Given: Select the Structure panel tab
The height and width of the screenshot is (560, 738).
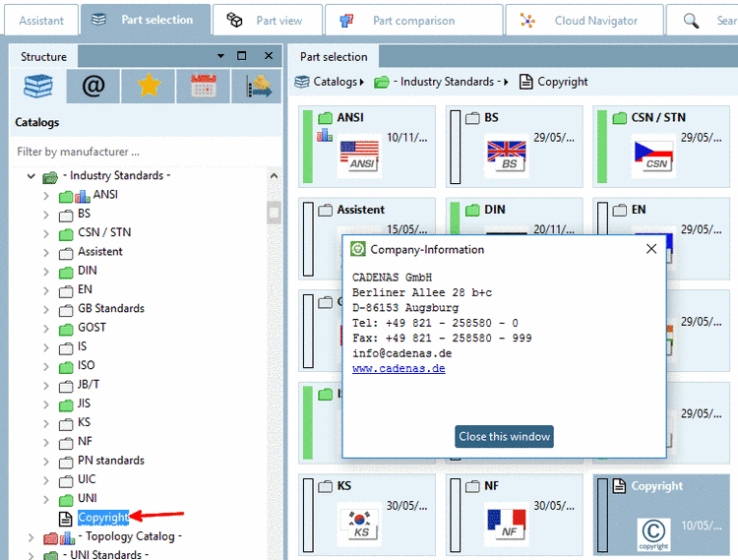Looking at the screenshot, I should [x=43, y=56].
